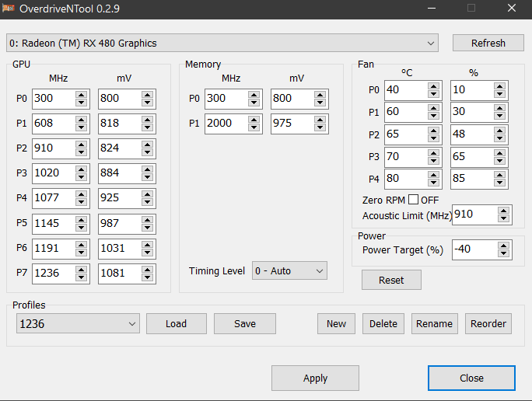Open the Radeon RX 480 GPU selector dropdown
The image size is (532, 401).
coord(222,43)
